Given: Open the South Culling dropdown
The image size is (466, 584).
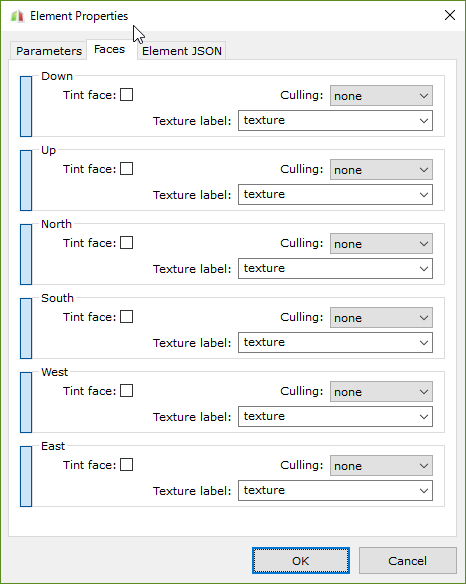Looking at the screenshot, I should (381, 318).
